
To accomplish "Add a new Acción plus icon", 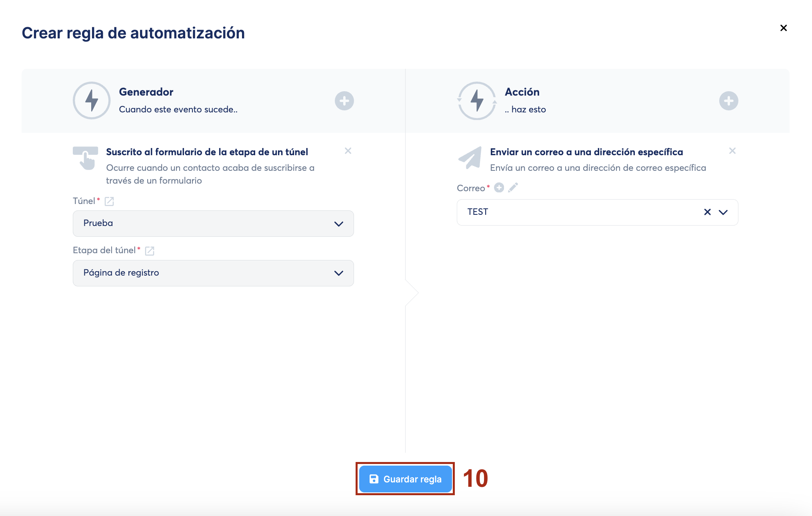I will [x=728, y=101].
